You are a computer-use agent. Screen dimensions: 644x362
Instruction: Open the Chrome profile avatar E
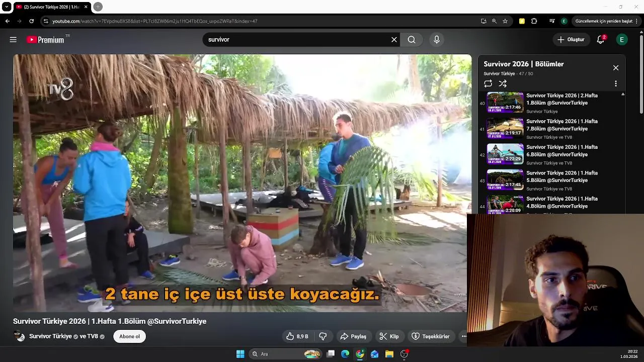pos(564,21)
